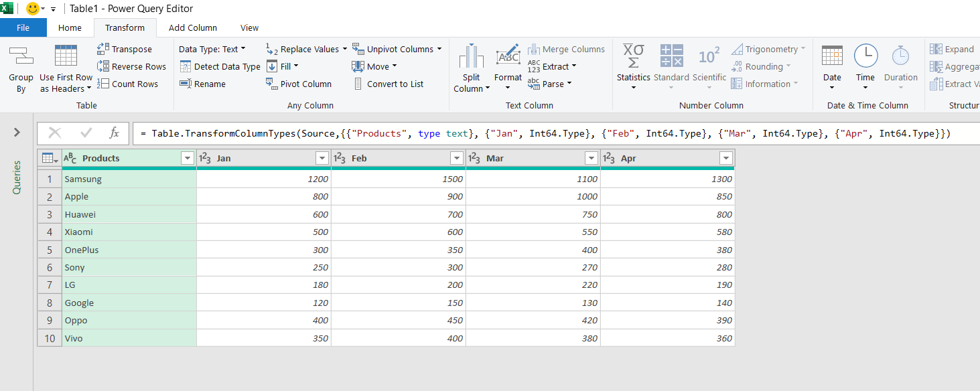The width and height of the screenshot is (980, 391).
Task: Open the Split Column tool
Action: click(x=472, y=69)
